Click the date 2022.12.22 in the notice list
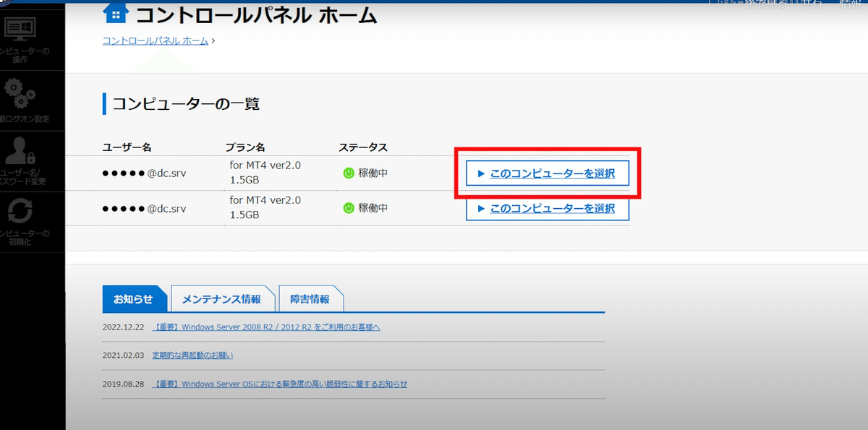The height and width of the screenshot is (430, 868). (x=124, y=327)
